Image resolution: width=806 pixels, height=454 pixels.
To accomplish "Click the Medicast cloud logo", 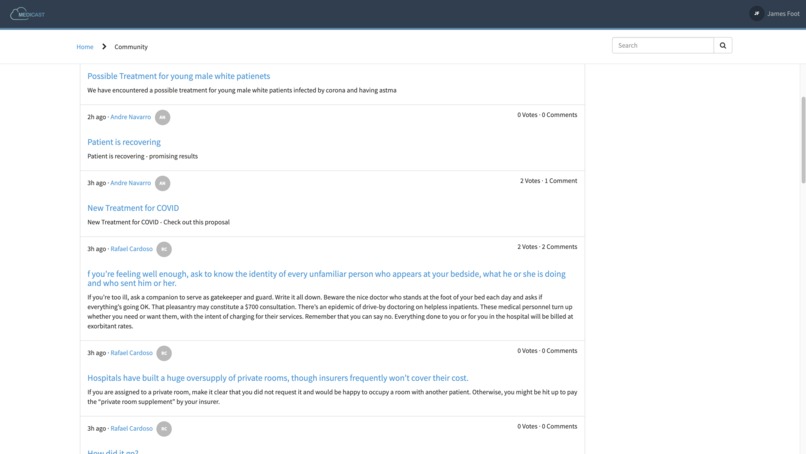I will [x=27, y=14].
